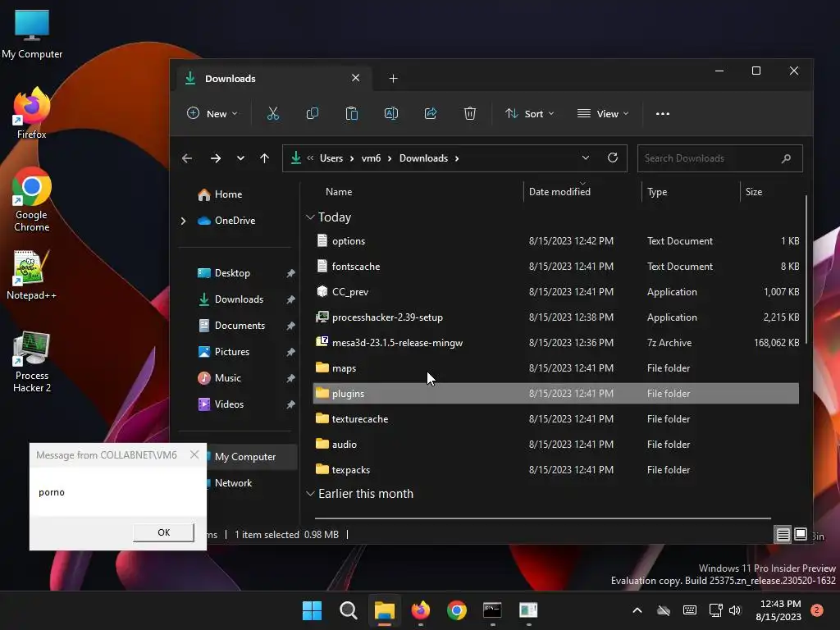Click the Cut scissors icon in toolbar
The image size is (840, 630).
273,113
